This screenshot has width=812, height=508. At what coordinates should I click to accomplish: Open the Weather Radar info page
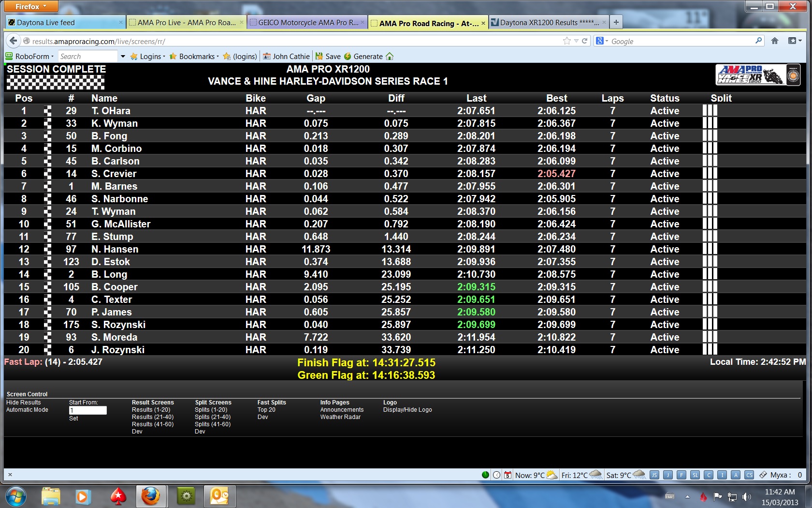(340, 417)
